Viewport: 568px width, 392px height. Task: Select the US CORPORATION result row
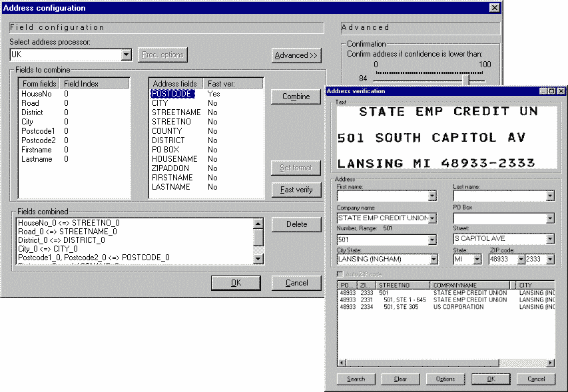tap(458, 307)
